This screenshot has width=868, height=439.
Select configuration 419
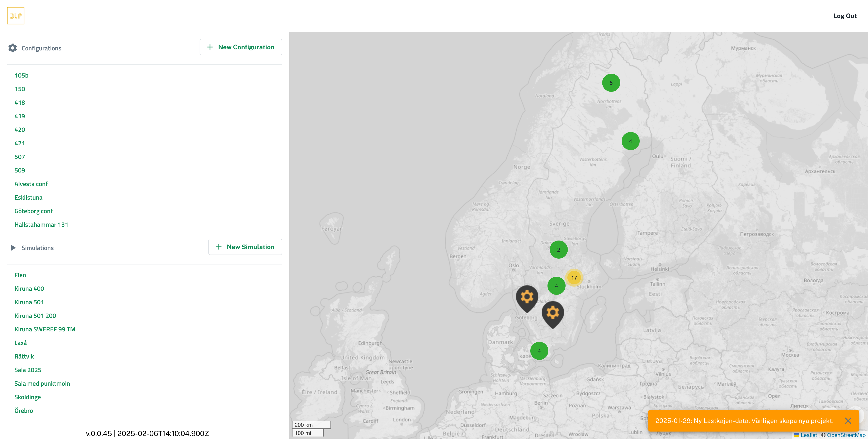[19, 116]
